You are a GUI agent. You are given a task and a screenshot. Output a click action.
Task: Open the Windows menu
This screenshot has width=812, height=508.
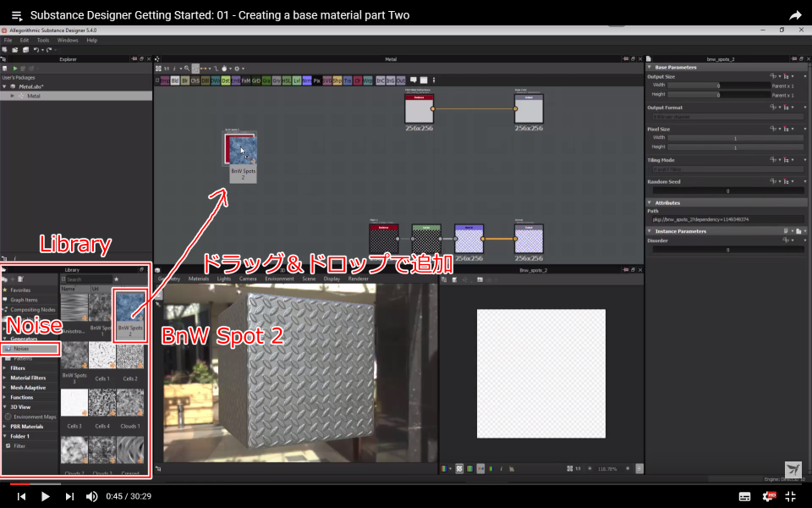[x=68, y=40]
